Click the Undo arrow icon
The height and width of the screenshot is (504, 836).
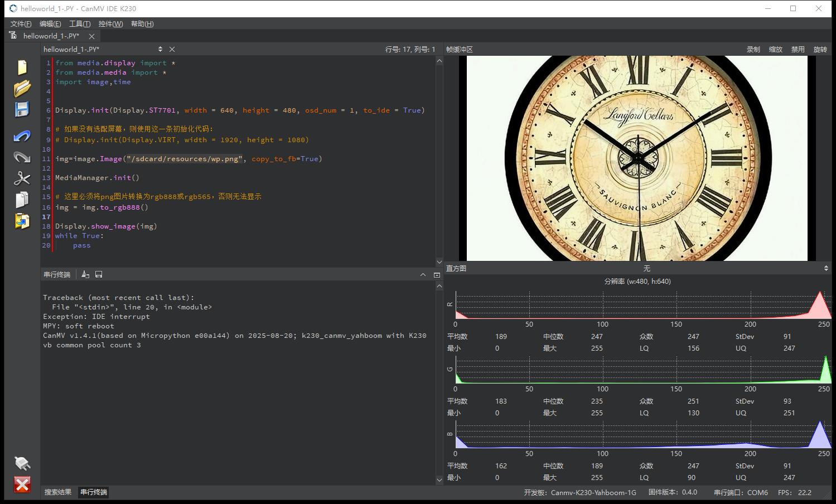click(x=22, y=136)
